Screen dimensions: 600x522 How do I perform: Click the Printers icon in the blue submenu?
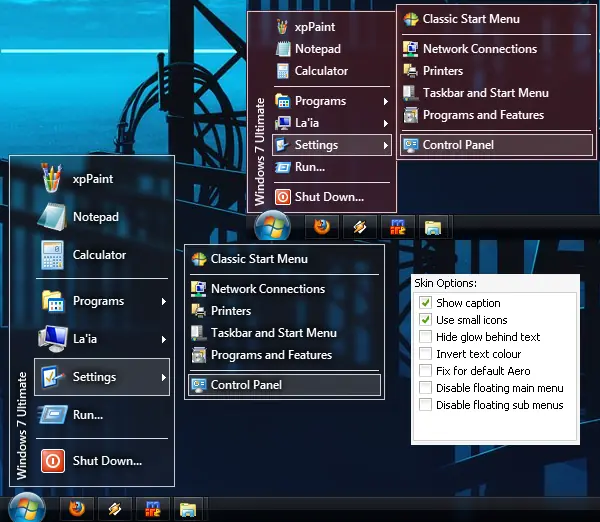point(199,311)
